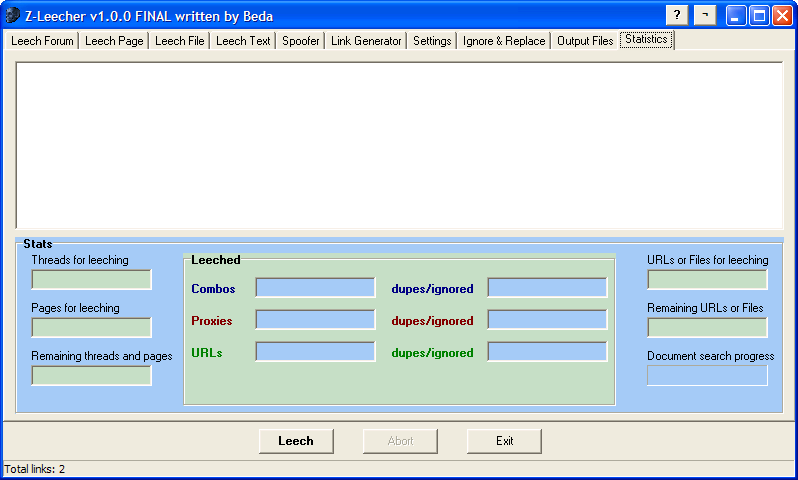Image resolution: width=798 pixels, height=480 pixels.
Task: Click the Proxies leeched count field
Action: click(316, 320)
